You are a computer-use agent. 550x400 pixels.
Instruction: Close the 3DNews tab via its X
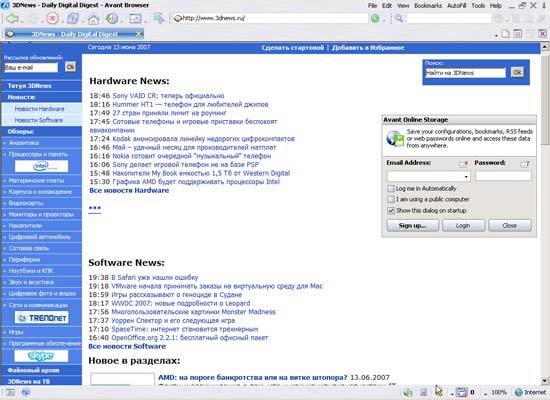click(139, 34)
